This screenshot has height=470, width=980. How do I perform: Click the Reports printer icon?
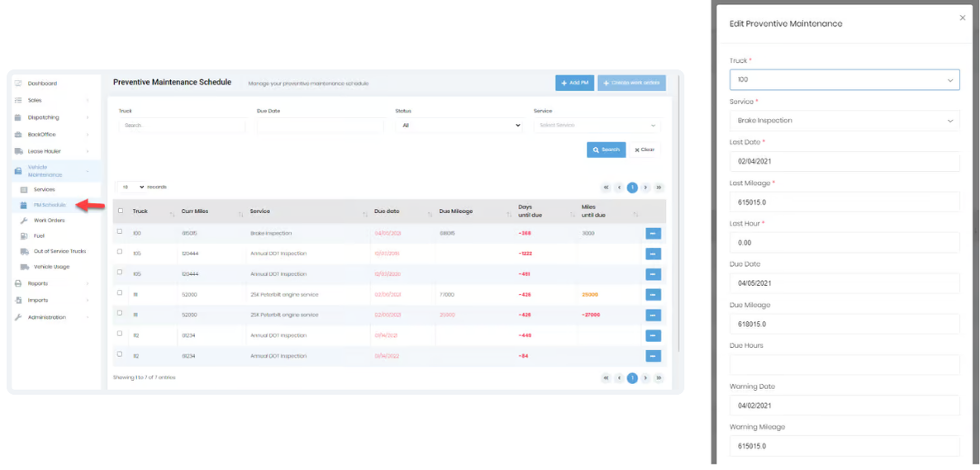click(x=18, y=283)
